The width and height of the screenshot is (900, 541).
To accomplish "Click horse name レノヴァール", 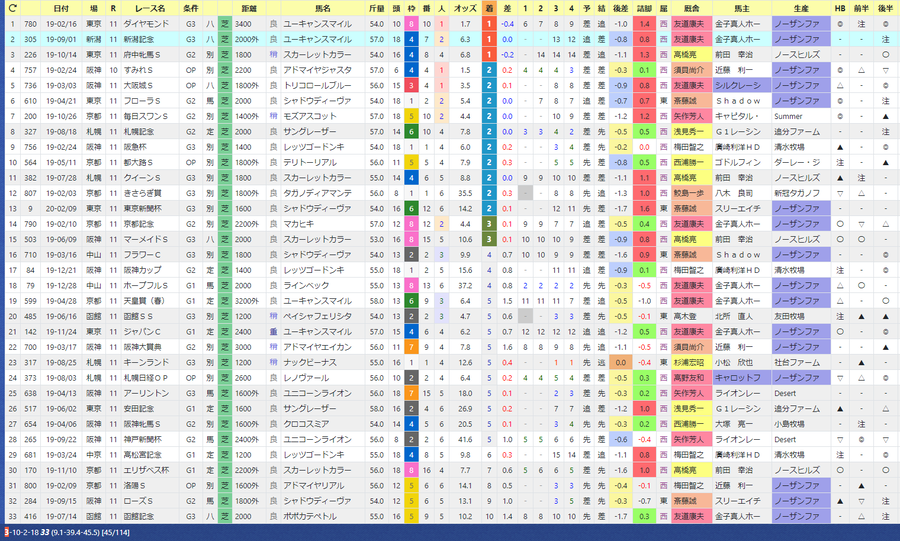I will 306,377.
